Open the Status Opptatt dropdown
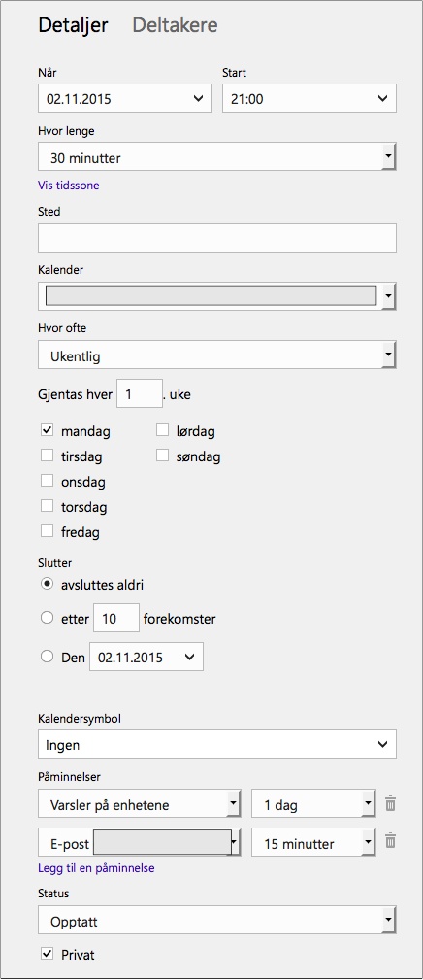This screenshot has height=980, width=423. (217, 921)
